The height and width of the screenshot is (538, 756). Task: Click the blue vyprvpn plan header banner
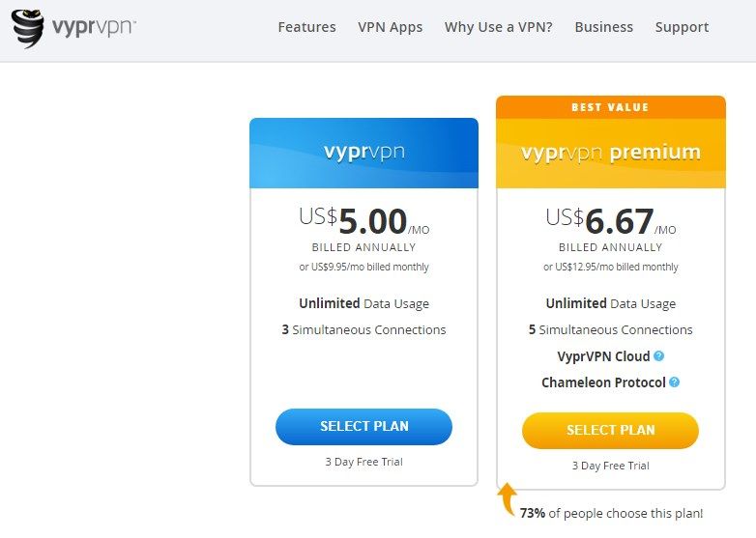pos(364,153)
